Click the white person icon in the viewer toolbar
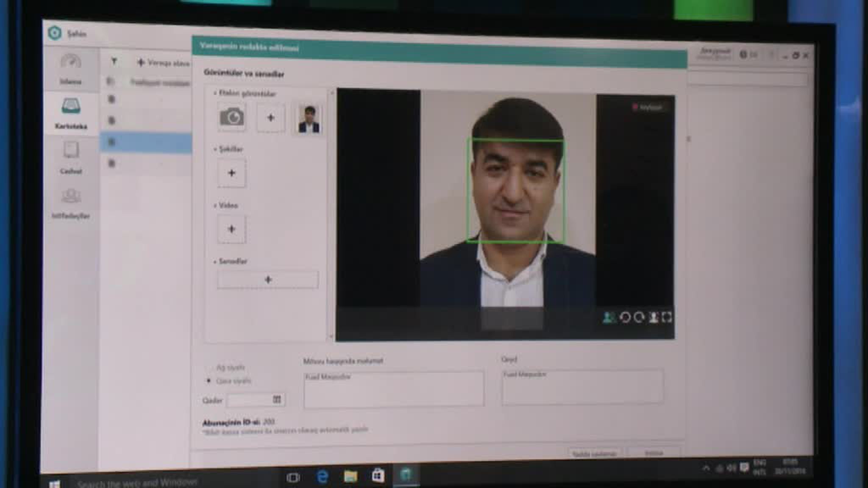868x488 pixels. coord(654,317)
